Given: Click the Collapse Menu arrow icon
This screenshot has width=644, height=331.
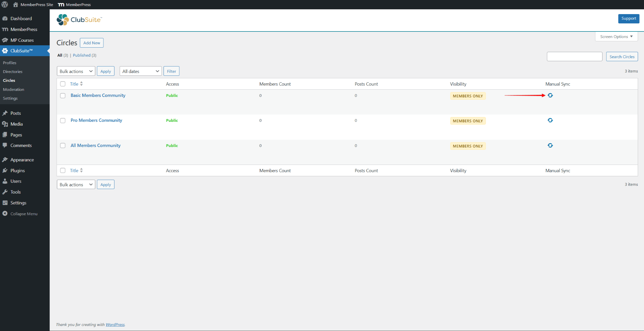Looking at the screenshot, I should click(5, 213).
